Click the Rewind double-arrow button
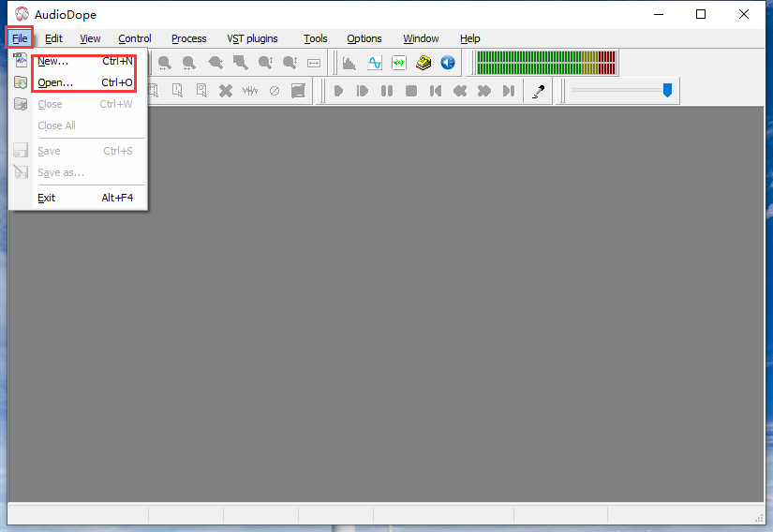This screenshot has width=773, height=532. [459, 91]
